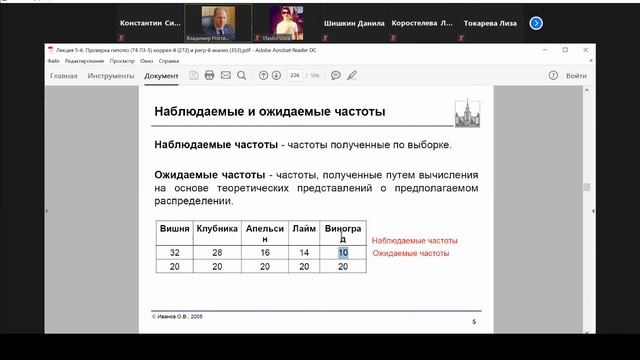Click the muted microphone icon on Константин's tile
This screenshot has height=360, width=640.
pos(121,38)
